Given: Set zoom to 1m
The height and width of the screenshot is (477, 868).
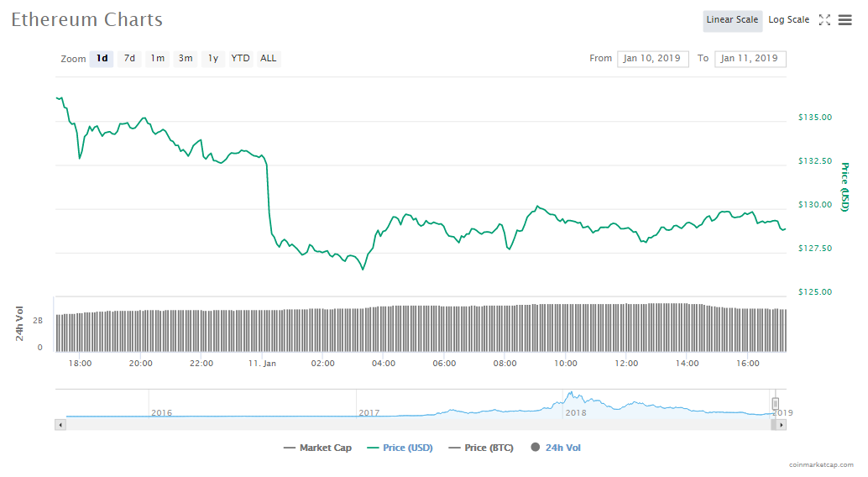Looking at the screenshot, I should 157,59.
